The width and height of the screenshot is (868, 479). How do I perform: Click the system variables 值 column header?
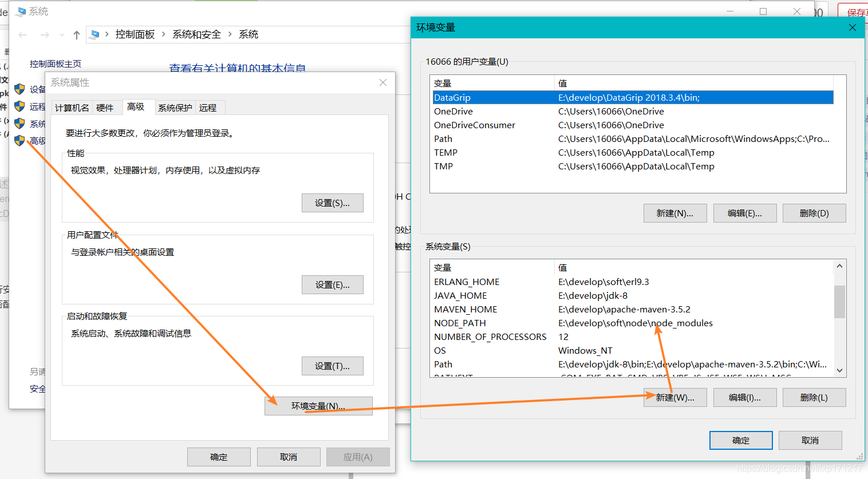point(694,268)
